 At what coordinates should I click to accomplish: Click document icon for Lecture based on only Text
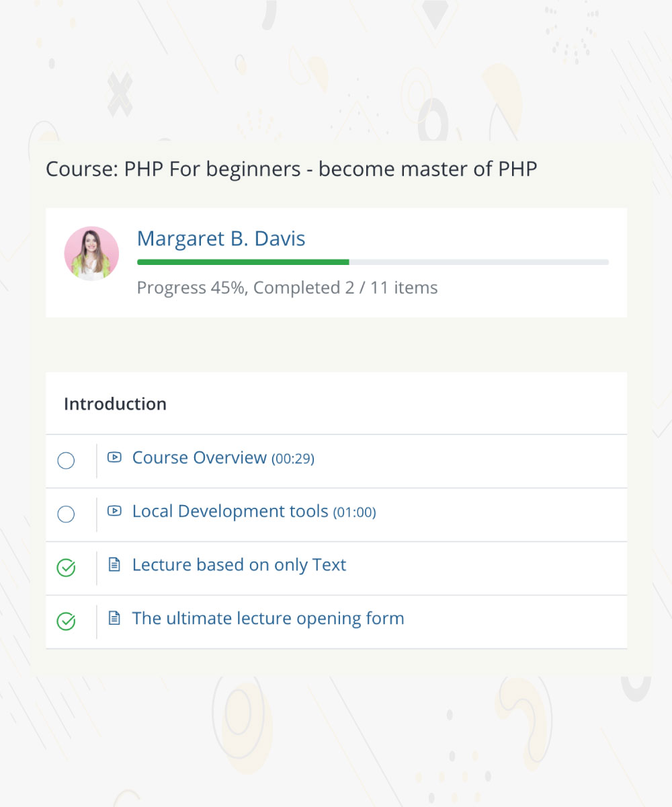(114, 565)
